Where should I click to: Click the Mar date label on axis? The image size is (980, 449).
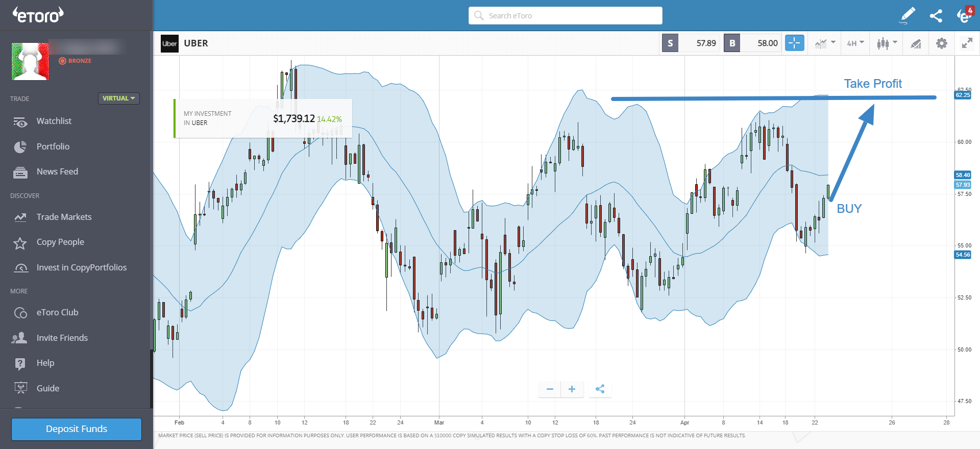[x=439, y=422]
